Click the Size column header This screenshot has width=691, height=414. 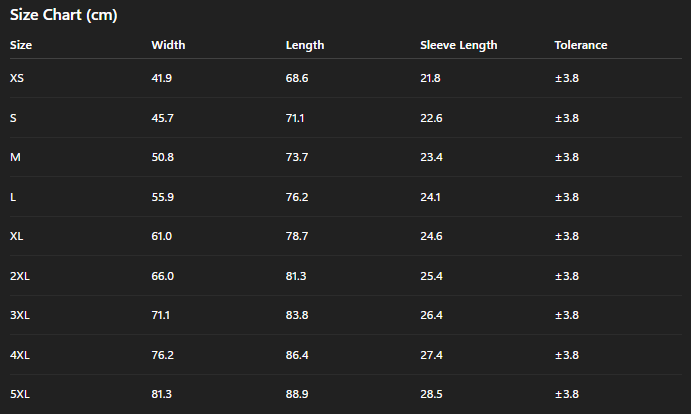tap(21, 45)
